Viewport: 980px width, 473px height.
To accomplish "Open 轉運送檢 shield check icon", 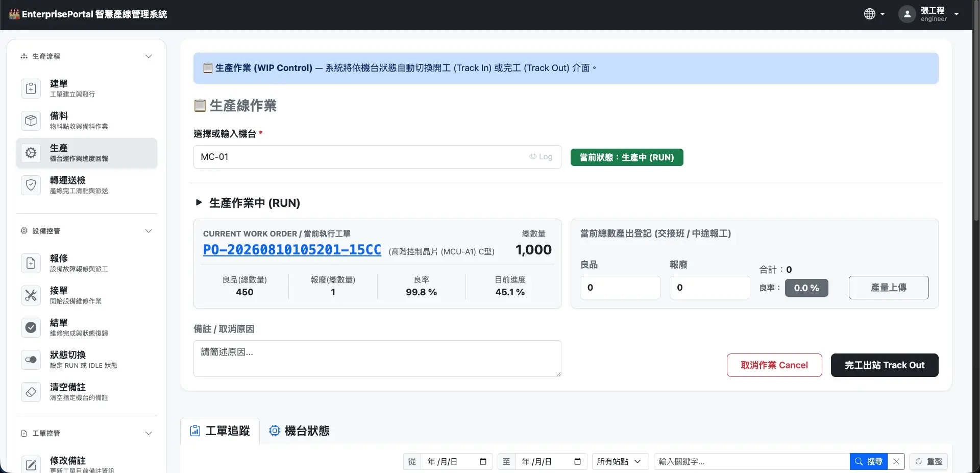I will point(31,185).
